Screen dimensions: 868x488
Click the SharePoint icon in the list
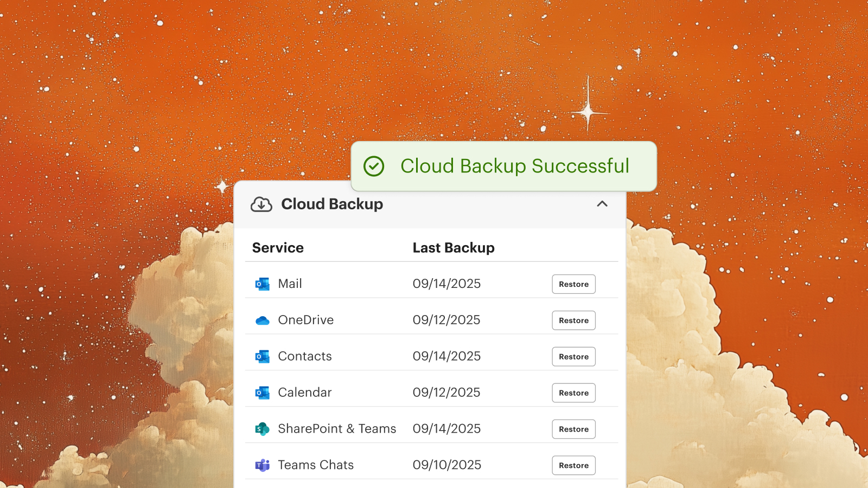pyautogui.click(x=263, y=429)
